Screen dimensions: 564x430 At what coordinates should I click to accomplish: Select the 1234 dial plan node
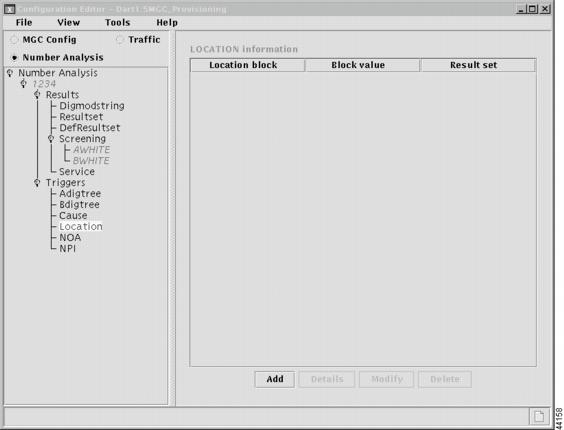44,84
